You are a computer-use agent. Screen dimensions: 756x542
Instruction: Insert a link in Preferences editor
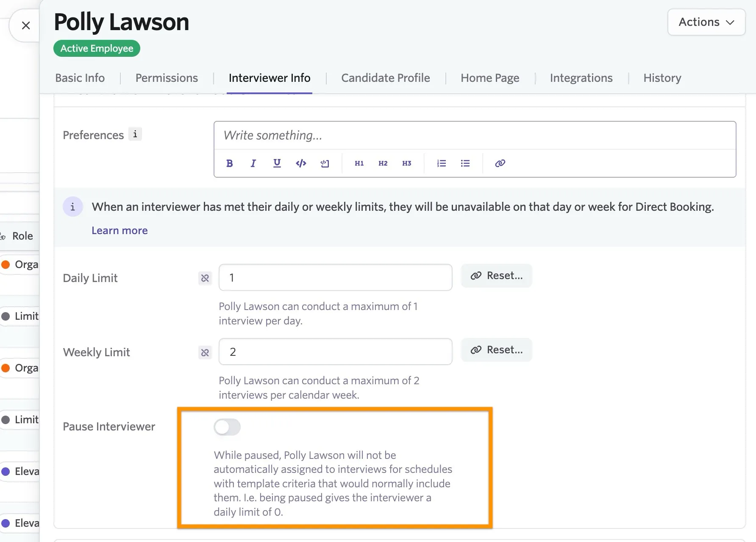pyautogui.click(x=500, y=163)
